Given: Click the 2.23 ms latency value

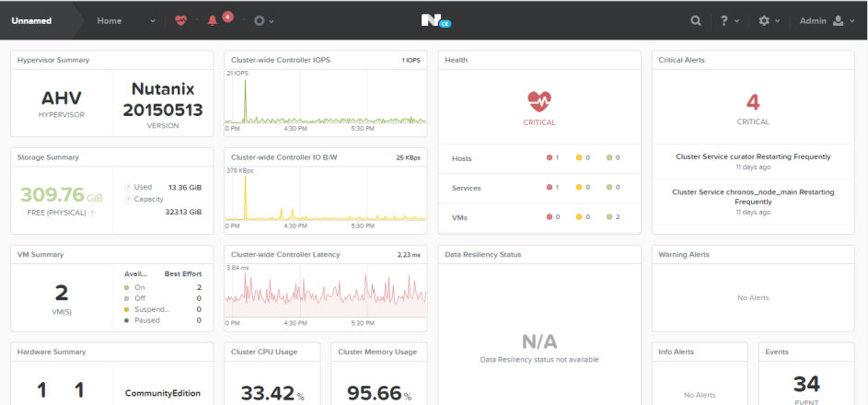Looking at the screenshot, I should pos(409,255).
